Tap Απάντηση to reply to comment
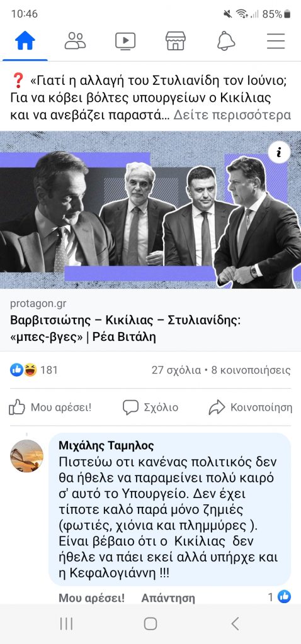 [x=168, y=598]
